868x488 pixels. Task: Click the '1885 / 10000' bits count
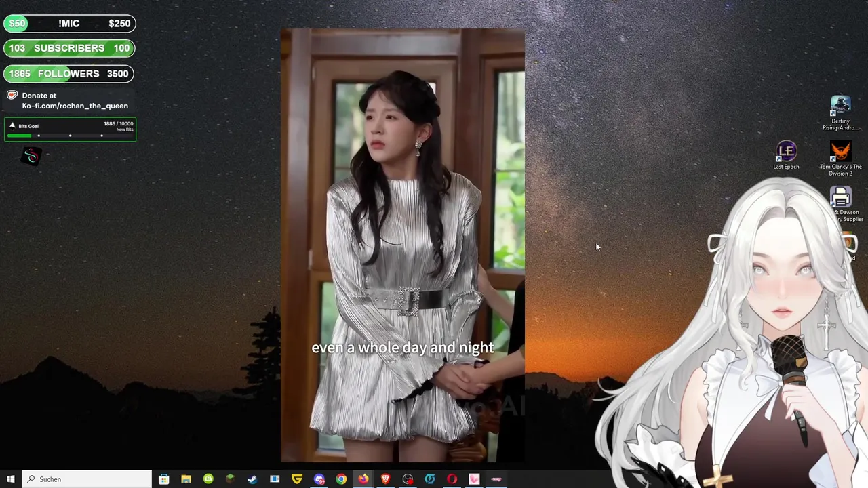click(119, 124)
